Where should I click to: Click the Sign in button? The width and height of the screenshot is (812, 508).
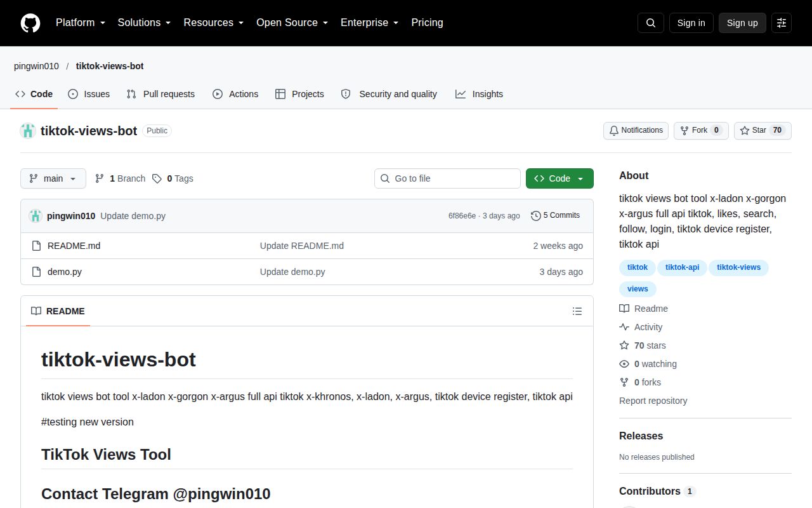[x=691, y=23]
